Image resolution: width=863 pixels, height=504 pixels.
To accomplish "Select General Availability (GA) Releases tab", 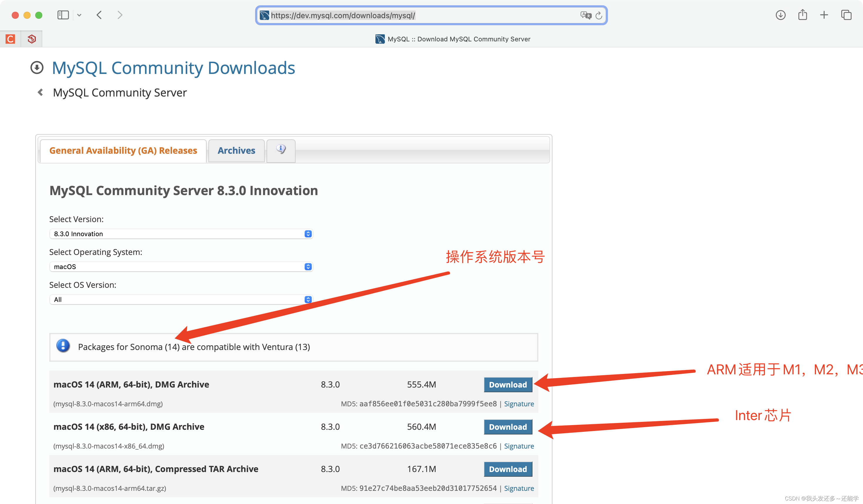I will click(123, 150).
